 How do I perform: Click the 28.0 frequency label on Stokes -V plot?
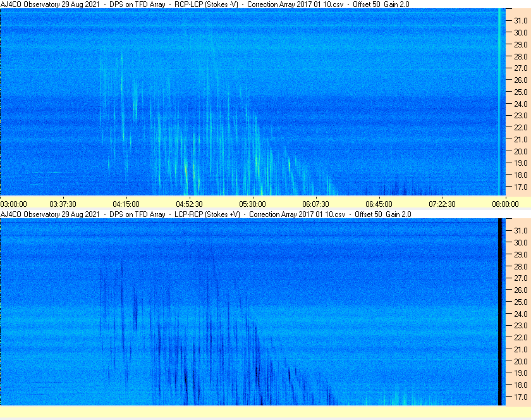(521, 56)
